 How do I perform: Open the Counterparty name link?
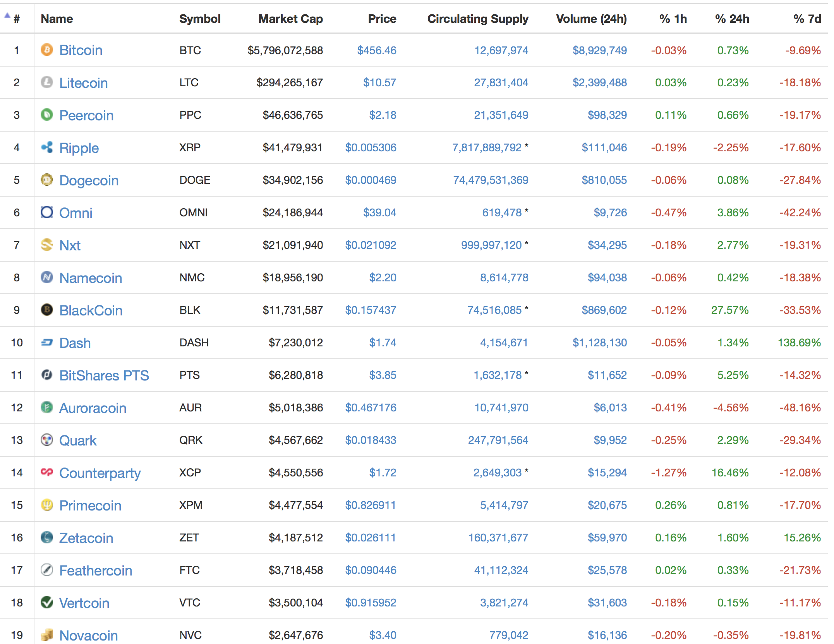tap(100, 473)
